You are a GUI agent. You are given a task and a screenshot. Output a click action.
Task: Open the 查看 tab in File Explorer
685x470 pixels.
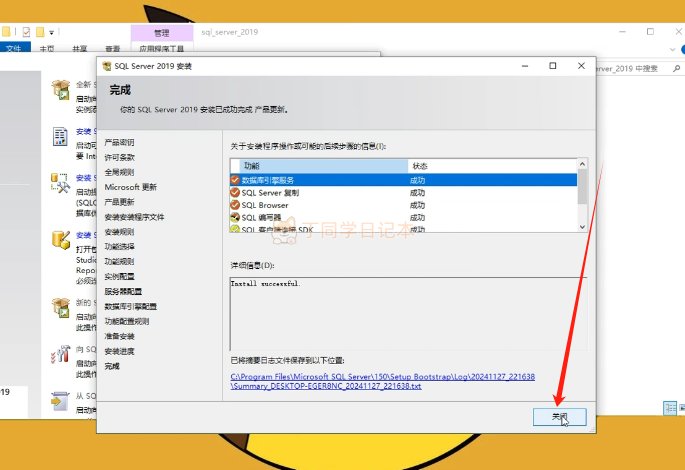(x=113, y=48)
